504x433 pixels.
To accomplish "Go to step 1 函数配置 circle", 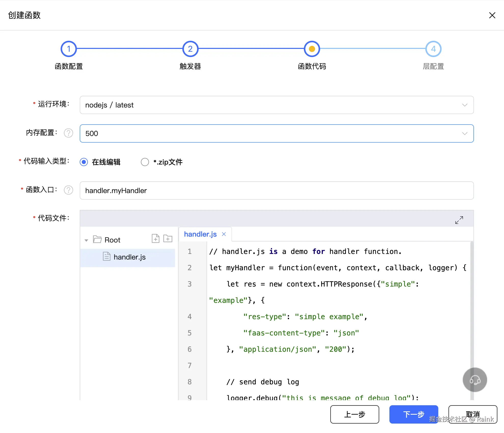I will point(69,49).
